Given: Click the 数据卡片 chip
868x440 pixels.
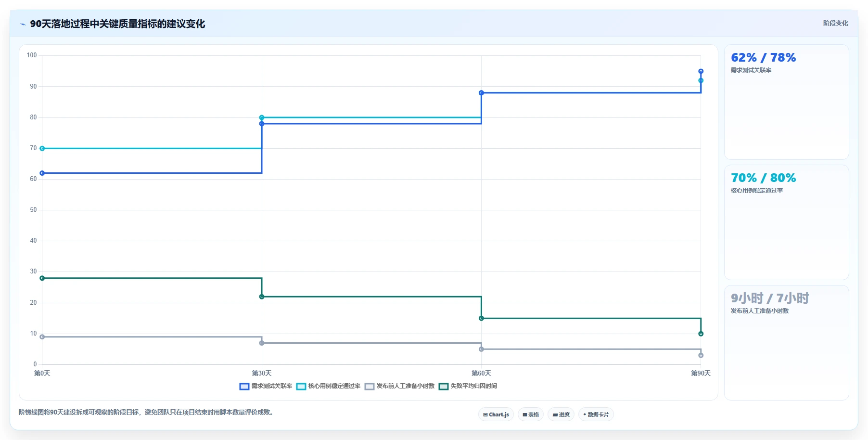Looking at the screenshot, I should point(596,414).
